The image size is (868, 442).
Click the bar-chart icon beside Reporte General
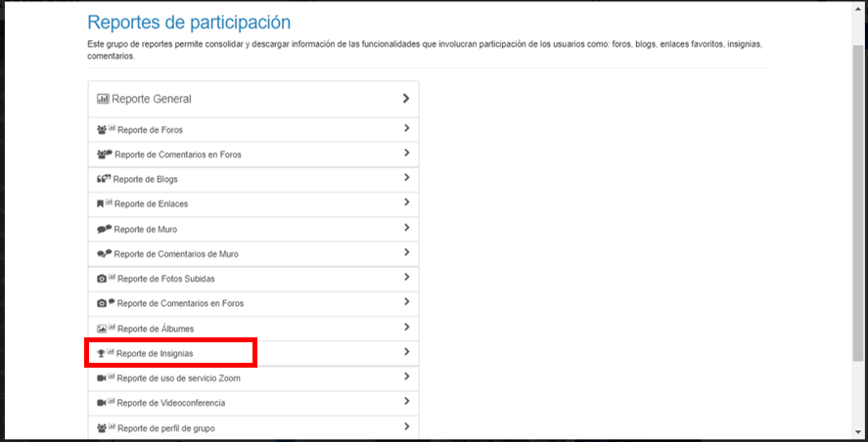103,99
